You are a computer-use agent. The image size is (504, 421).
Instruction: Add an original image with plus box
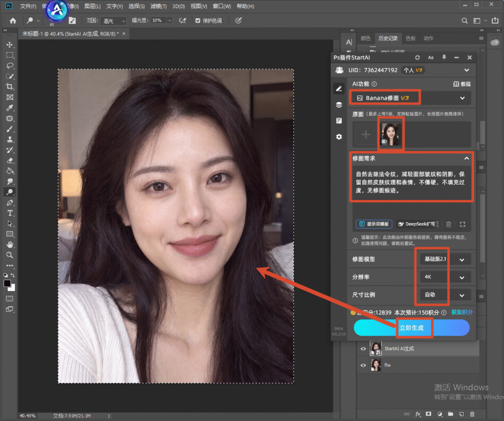(x=366, y=134)
